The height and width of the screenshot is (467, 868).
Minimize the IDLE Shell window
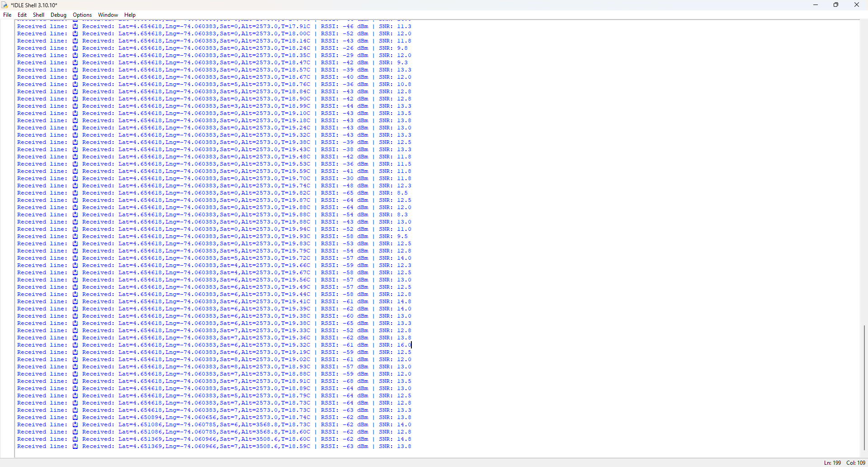pos(816,5)
